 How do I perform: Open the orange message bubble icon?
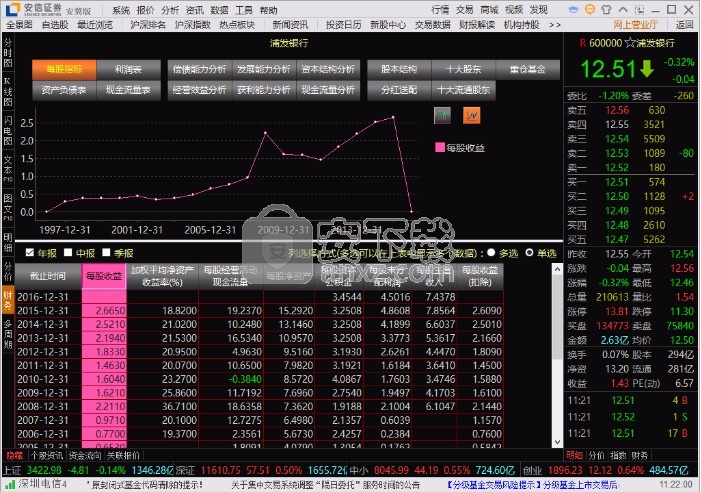pos(590,9)
